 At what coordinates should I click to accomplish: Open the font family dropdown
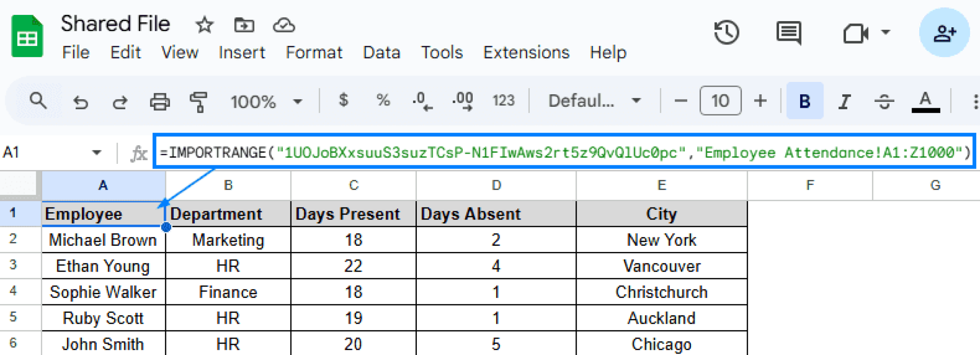(x=593, y=101)
